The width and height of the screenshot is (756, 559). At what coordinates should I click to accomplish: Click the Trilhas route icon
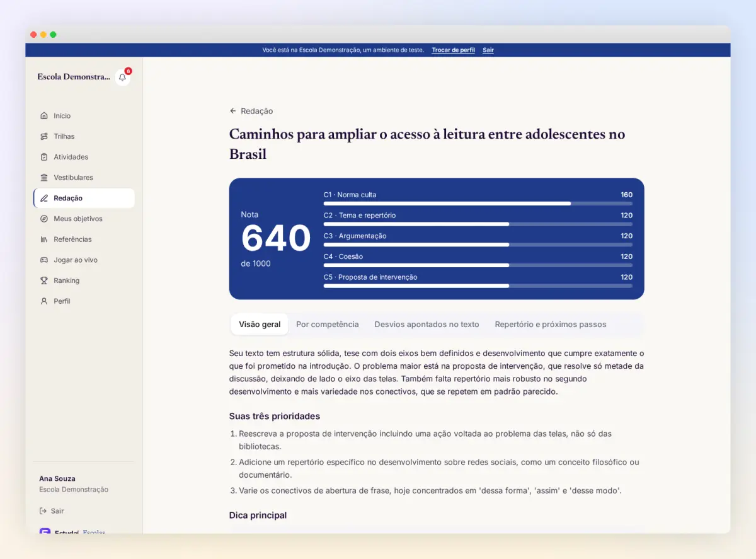point(44,136)
